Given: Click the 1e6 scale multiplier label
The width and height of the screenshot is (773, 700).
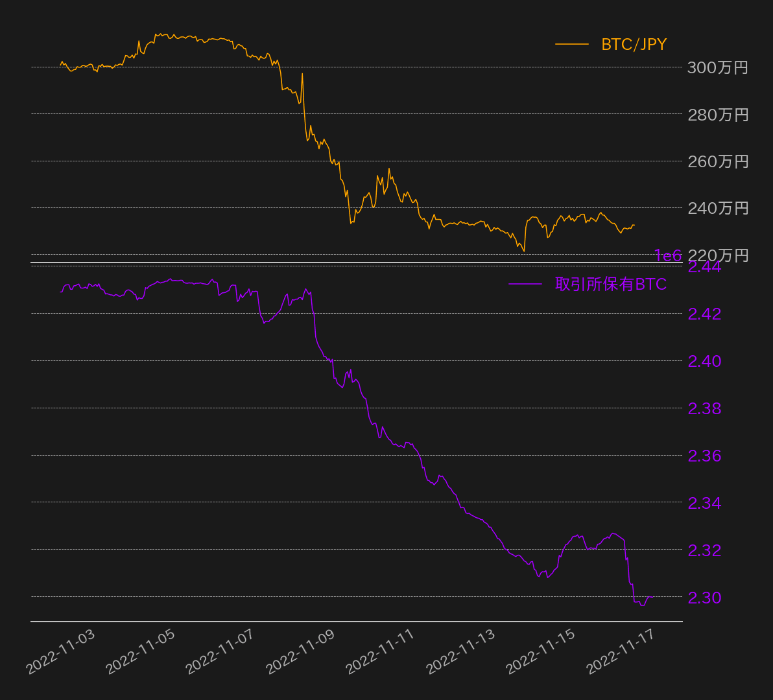Looking at the screenshot, I should [667, 256].
